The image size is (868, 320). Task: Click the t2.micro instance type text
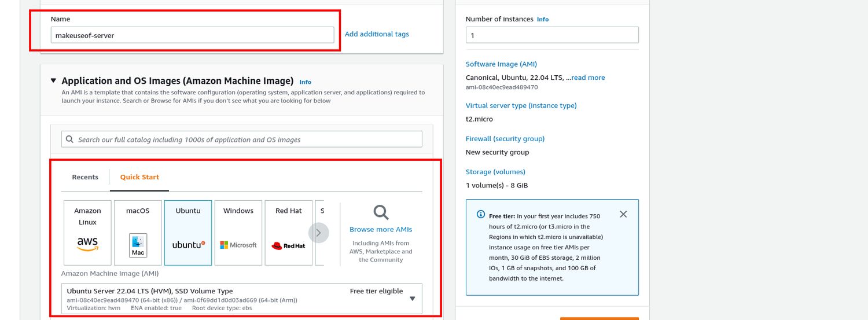pos(480,119)
